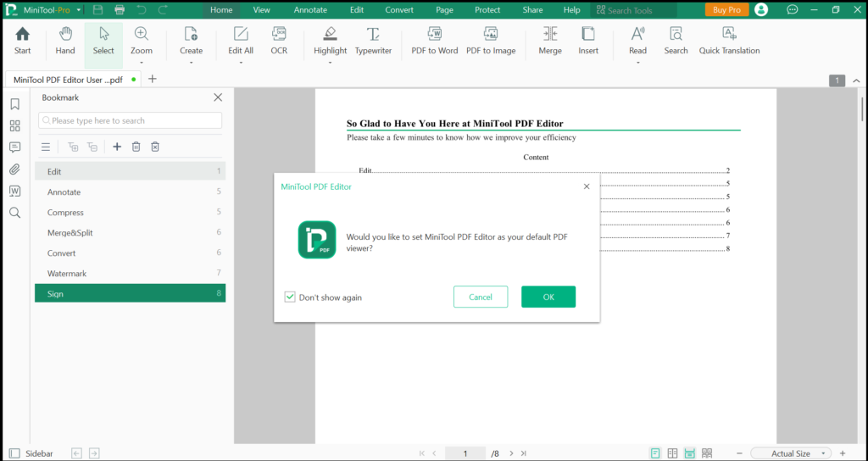Click Cancel in the dialog

click(x=481, y=297)
